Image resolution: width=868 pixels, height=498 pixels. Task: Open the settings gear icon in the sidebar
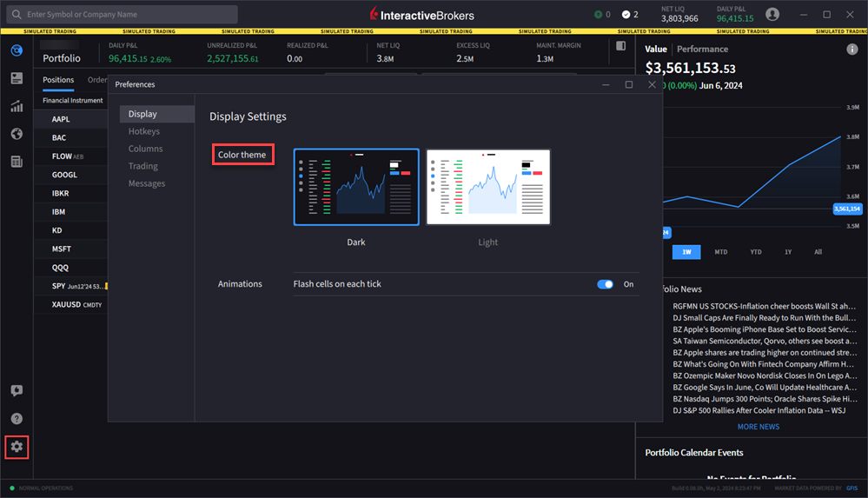click(17, 447)
